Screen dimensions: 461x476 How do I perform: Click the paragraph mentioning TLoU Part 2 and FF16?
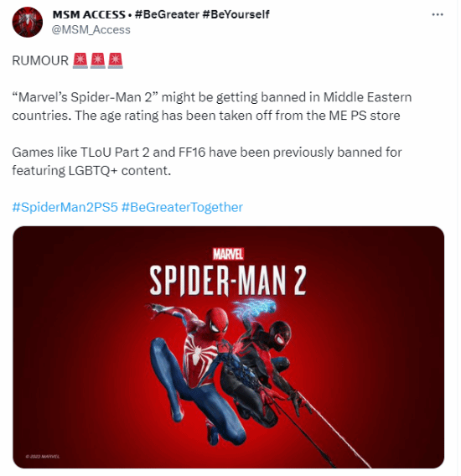(x=206, y=161)
